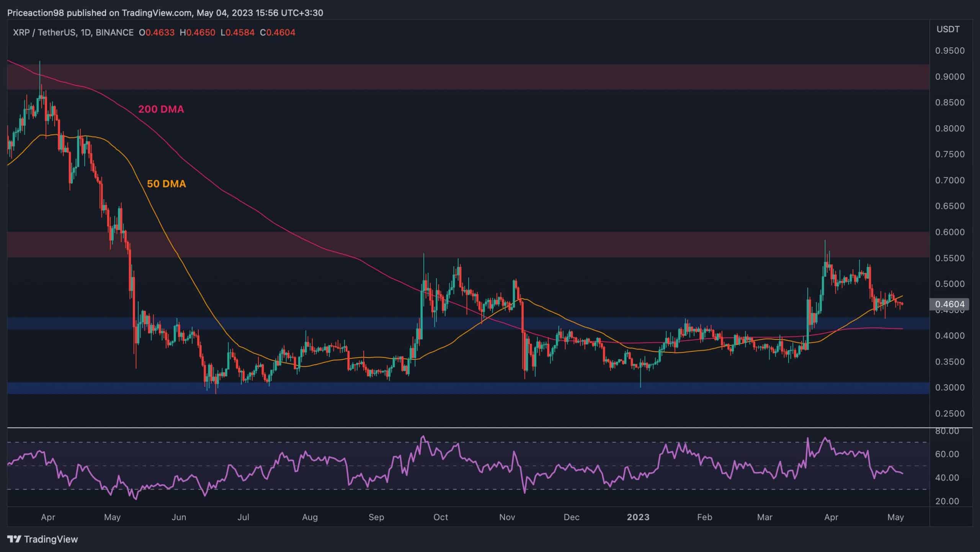This screenshot has height=552, width=980.
Task: Select the 0.2500 price axis label
Action: [949, 414]
